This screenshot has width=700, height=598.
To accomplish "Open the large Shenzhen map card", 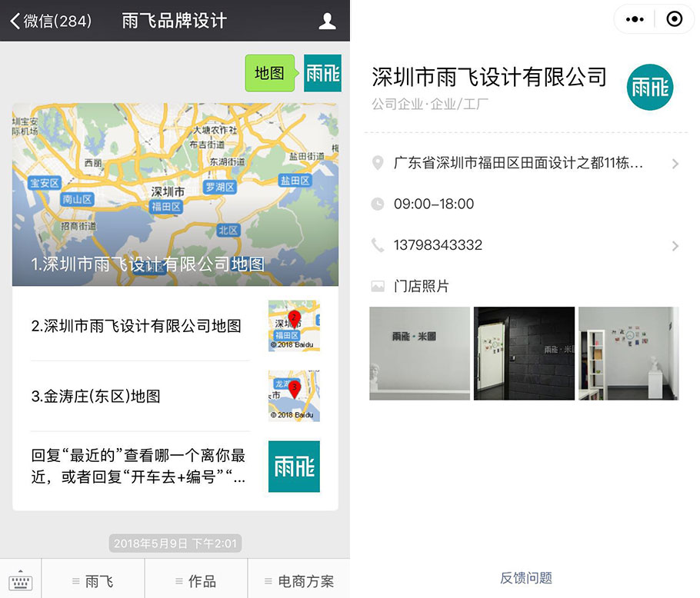I will coord(175,194).
